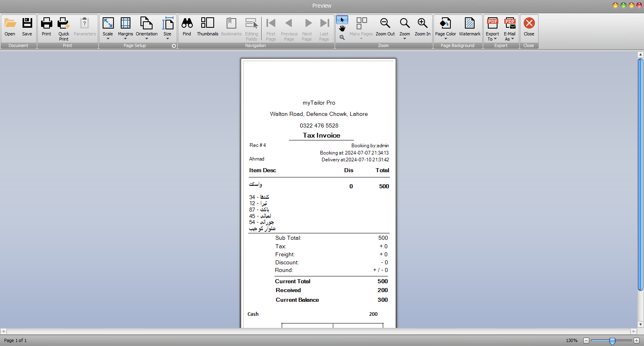The height and width of the screenshot is (346, 644).
Task: Open the Export To PDF dropdown
Action: (492, 29)
